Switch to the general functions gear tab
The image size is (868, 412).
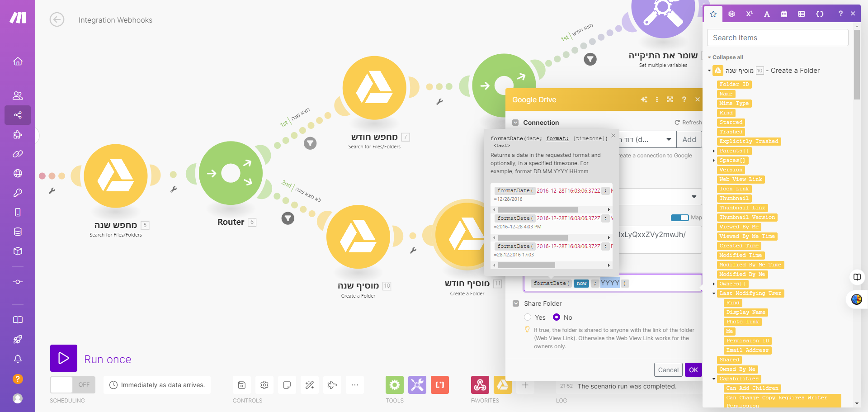(731, 14)
